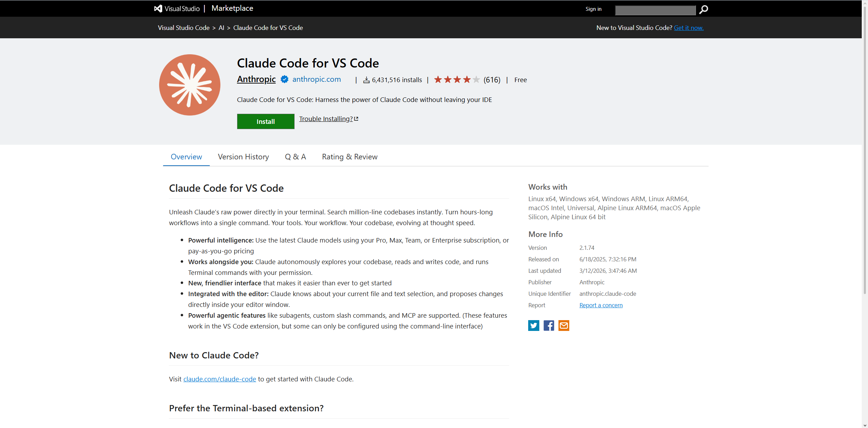Viewport: 868px width, 428px height.
Task: Switch to the Rating & Review tab
Action: 349,157
